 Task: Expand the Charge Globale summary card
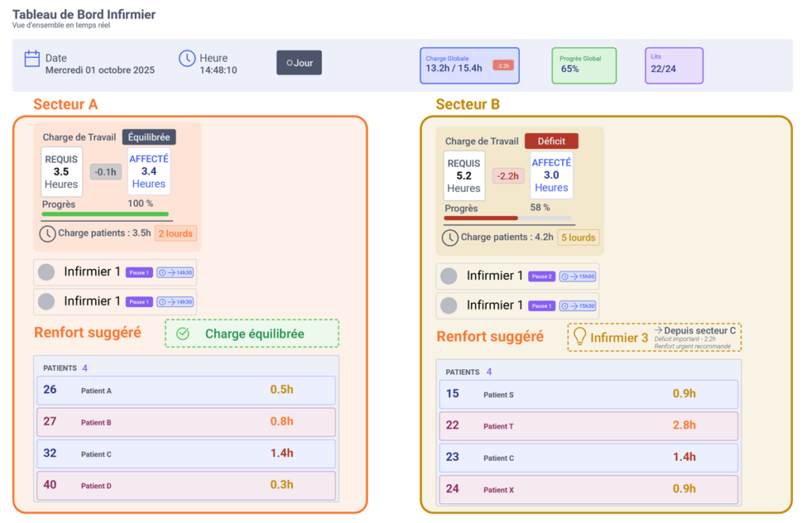[x=468, y=65]
